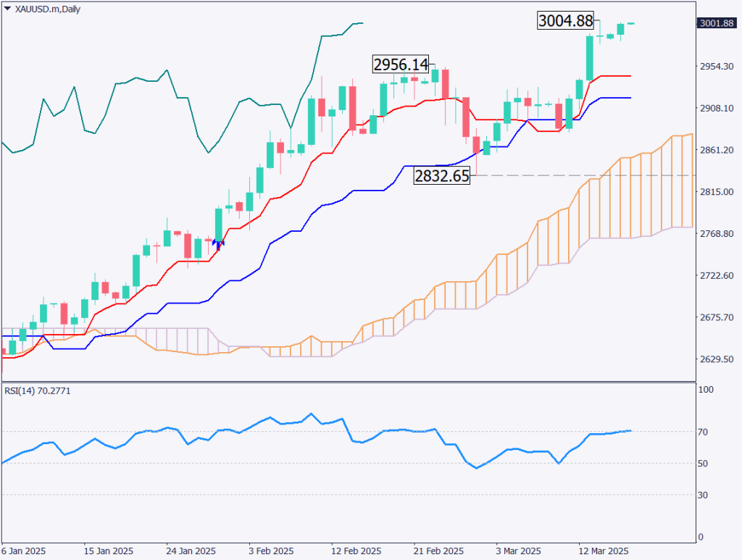Viewport: 742px width, 560px height.
Task: Click the 24 Jan 2025 date label
Action: [x=191, y=551]
